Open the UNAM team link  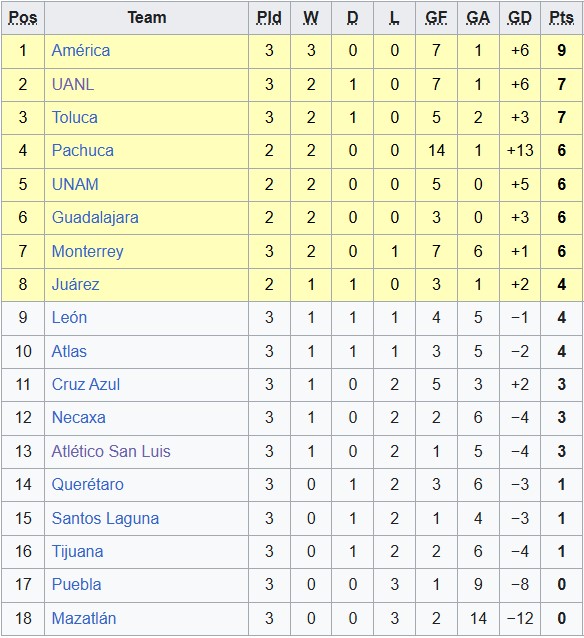[x=75, y=184]
